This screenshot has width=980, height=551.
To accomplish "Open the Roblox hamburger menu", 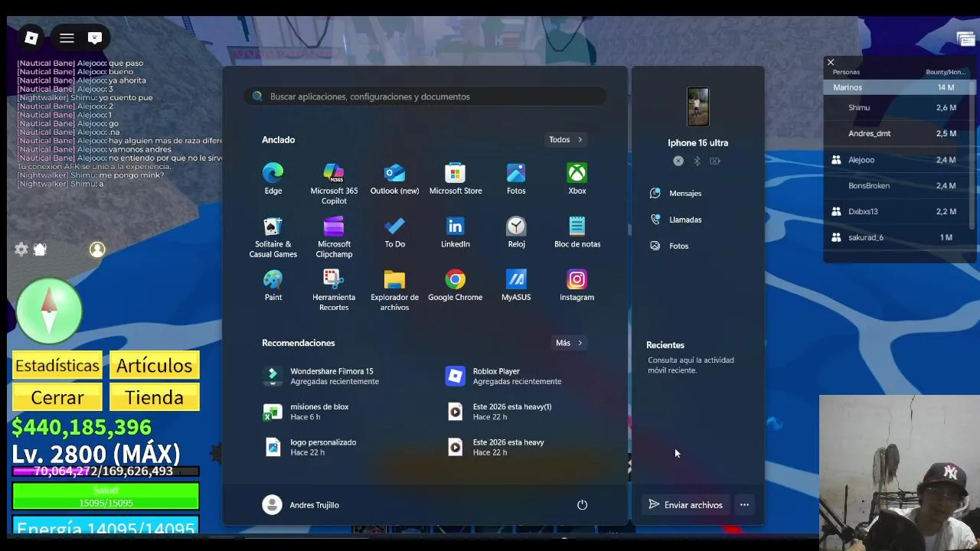I will [x=67, y=37].
